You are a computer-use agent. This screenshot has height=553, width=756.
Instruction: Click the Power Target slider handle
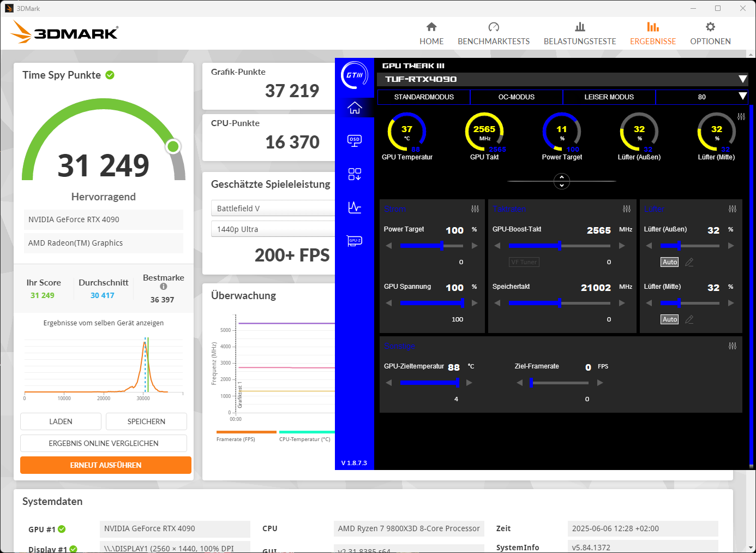pos(442,246)
